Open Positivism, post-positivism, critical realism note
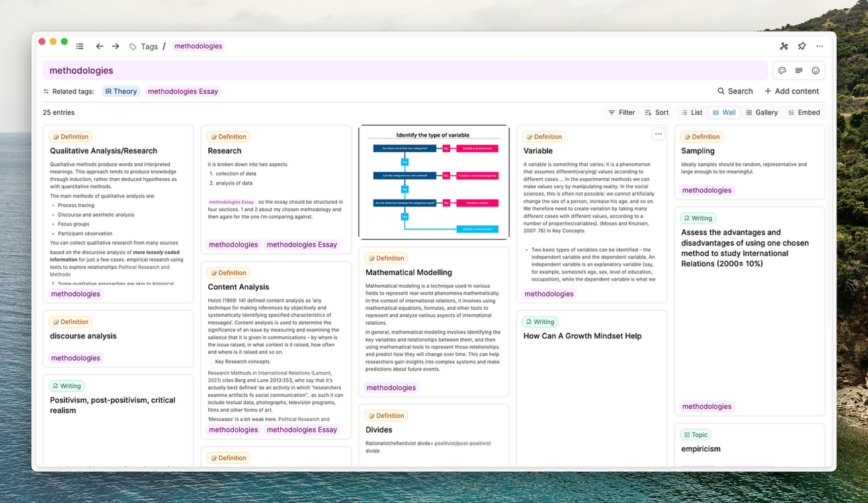This screenshot has height=503, width=868. coord(118,420)
